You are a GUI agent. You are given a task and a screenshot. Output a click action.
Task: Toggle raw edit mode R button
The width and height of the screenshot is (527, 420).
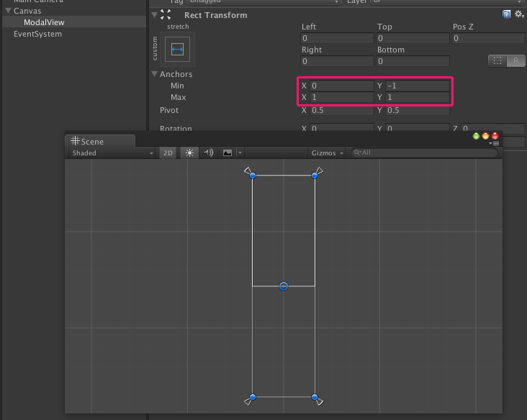pos(516,60)
